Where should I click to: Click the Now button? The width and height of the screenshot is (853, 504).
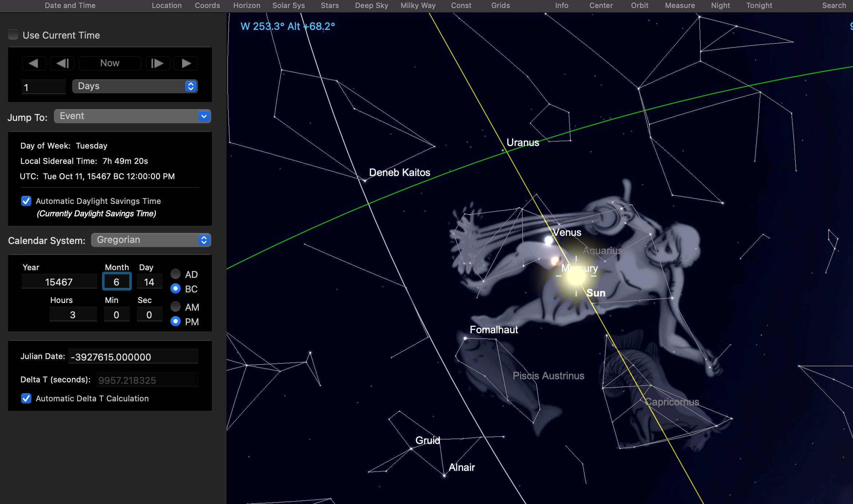(x=110, y=63)
